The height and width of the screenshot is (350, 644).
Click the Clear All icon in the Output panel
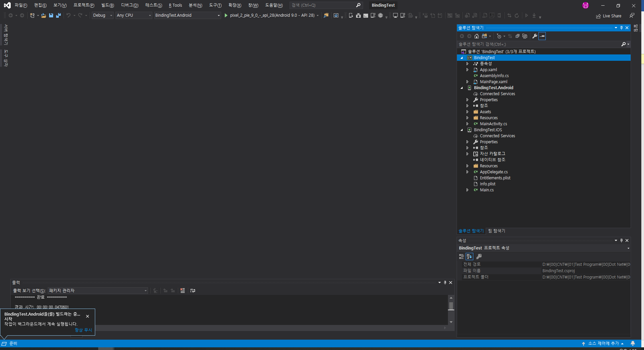click(182, 291)
